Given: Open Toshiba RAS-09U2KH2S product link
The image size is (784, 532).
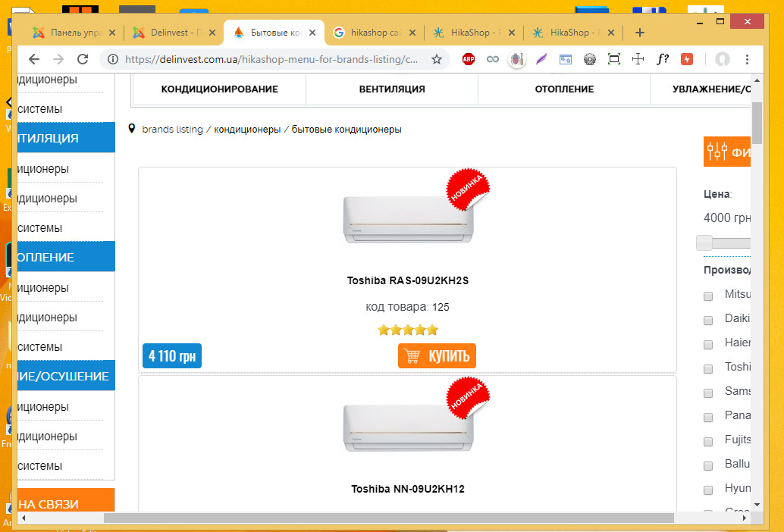Looking at the screenshot, I should pos(407,280).
